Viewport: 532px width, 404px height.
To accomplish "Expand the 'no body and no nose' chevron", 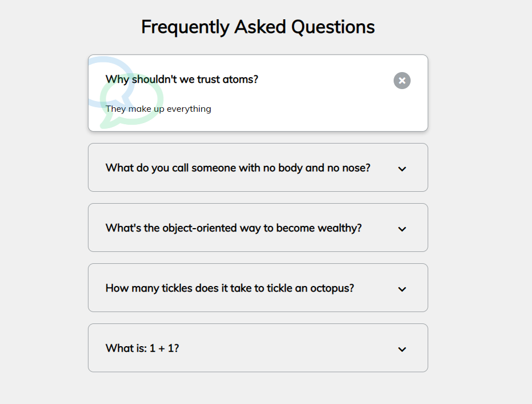I will (x=402, y=169).
